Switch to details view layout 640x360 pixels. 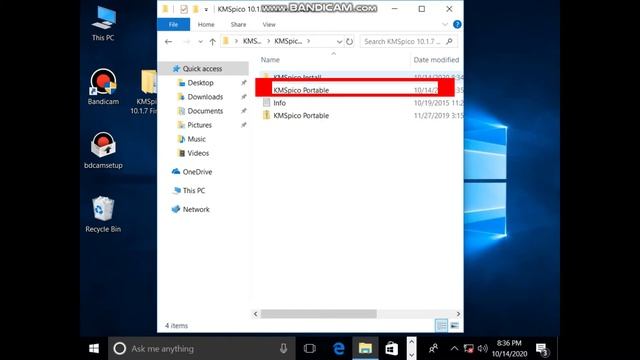tap(441, 325)
